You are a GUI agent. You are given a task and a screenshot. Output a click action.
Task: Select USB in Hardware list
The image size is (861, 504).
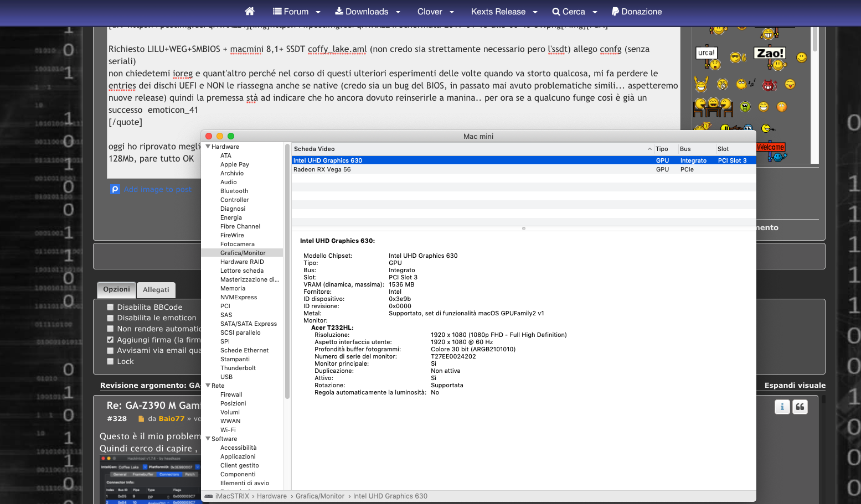click(x=226, y=377)
